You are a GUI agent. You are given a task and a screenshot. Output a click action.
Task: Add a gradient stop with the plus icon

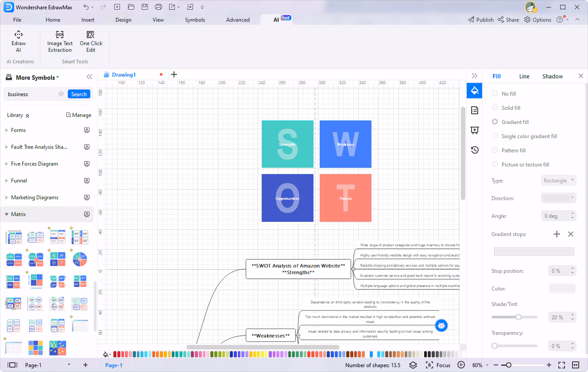pos(557,234)
